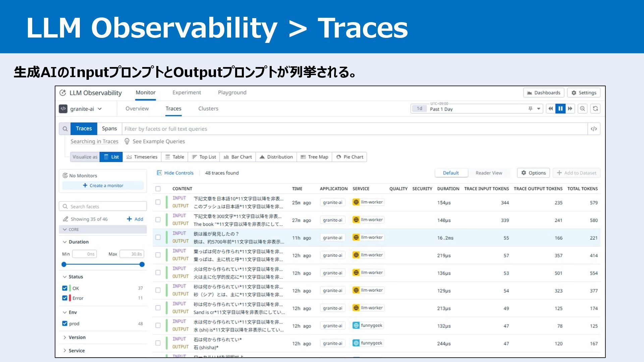644x362 pixels.
Task: Click Create a monitor button
Action: pyautogui.click(x=103, y=186)
